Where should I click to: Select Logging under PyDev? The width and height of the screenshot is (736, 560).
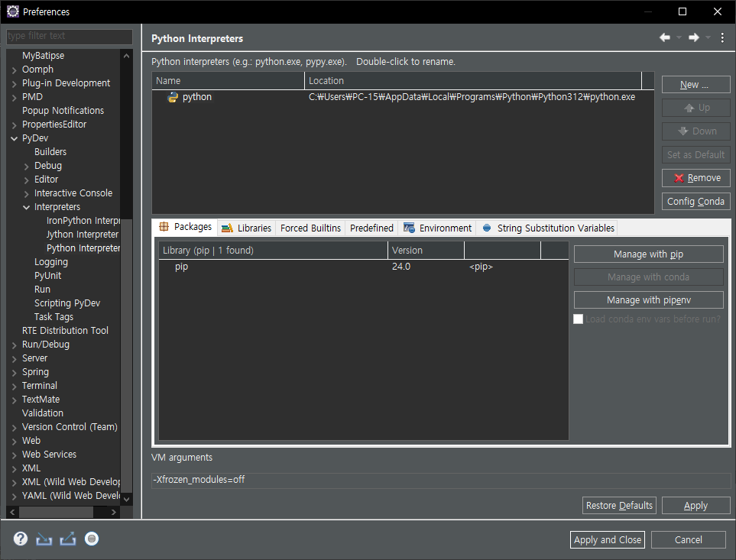coord(51,262)
